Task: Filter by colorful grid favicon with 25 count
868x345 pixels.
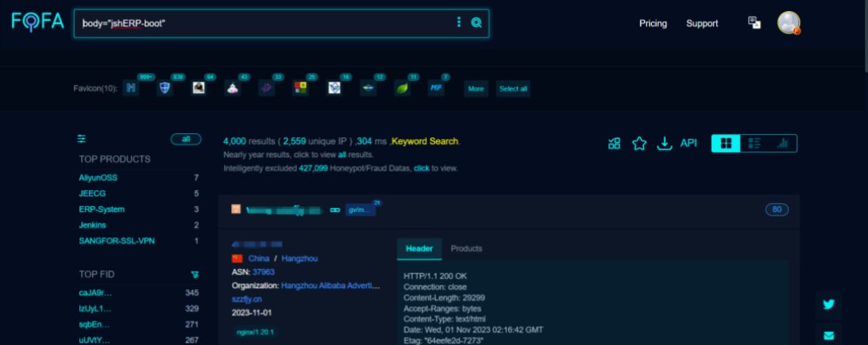Action: pos(300,87)
